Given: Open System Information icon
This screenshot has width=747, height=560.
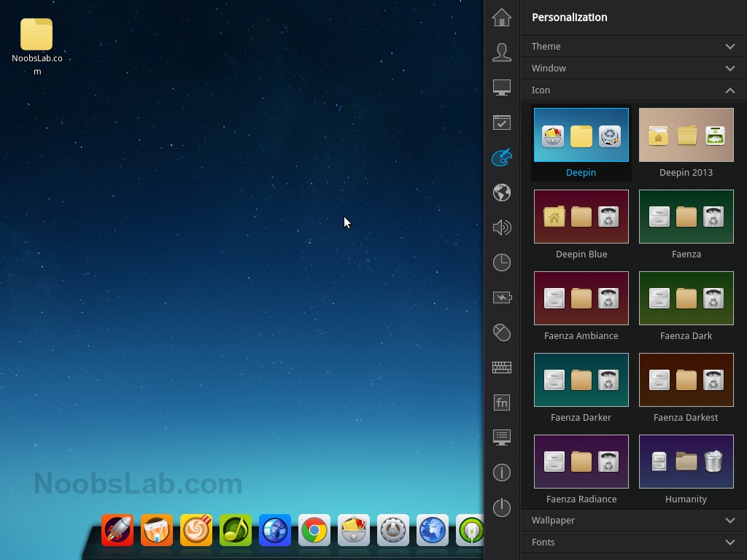Looking at the screenshot, I should click(502, 472).
